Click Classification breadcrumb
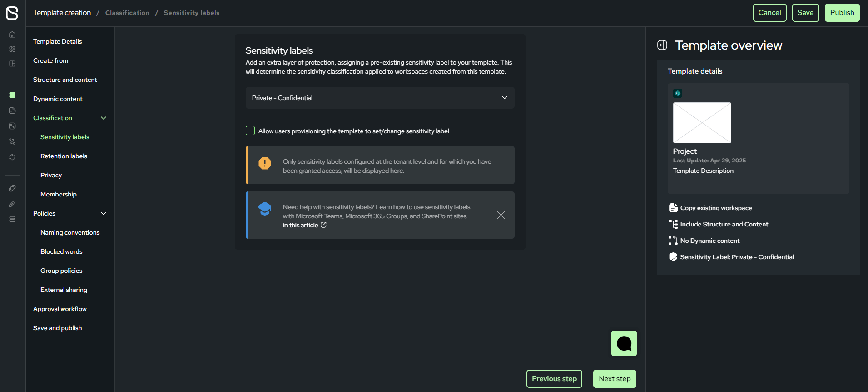 (x=127, y=13)
